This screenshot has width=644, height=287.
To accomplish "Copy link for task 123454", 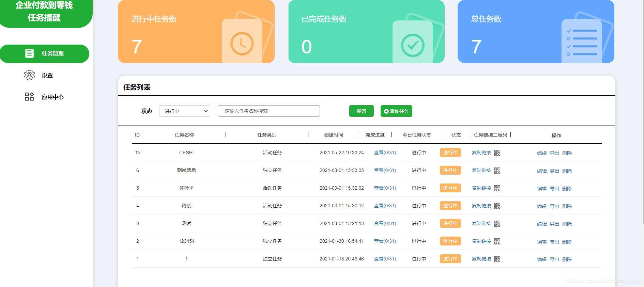I will [481, 241].
